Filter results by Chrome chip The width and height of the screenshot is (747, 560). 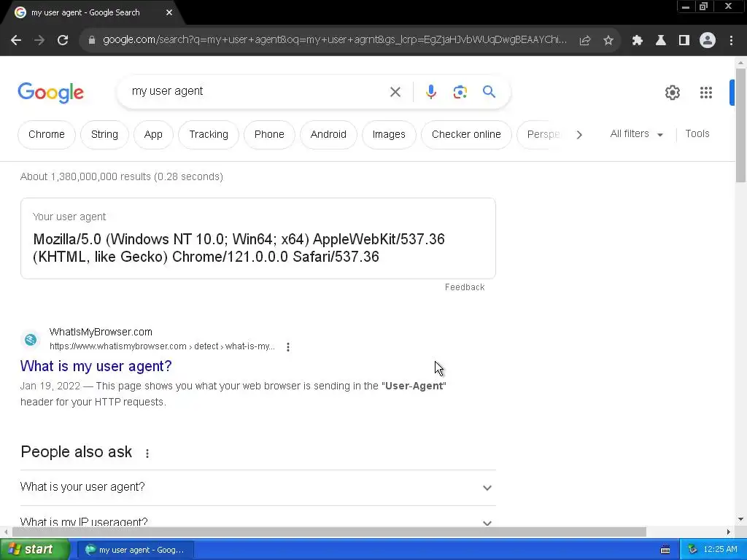coord(46,135)
